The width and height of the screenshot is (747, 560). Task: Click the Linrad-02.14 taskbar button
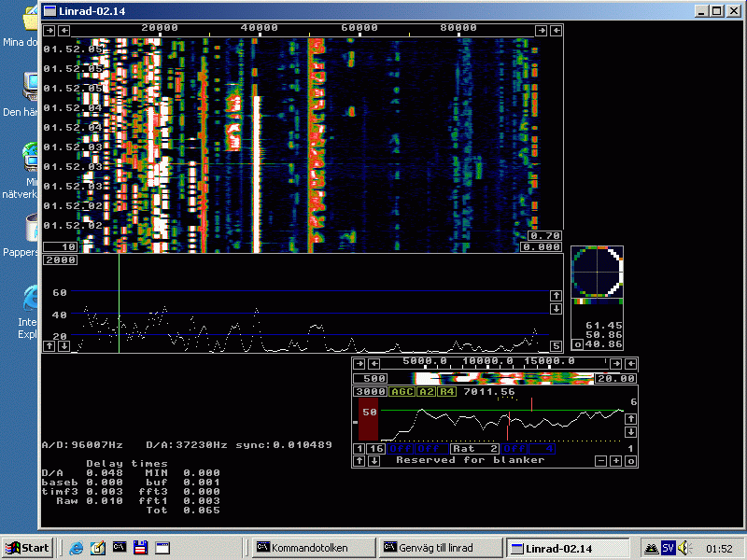tap(568, 548)
